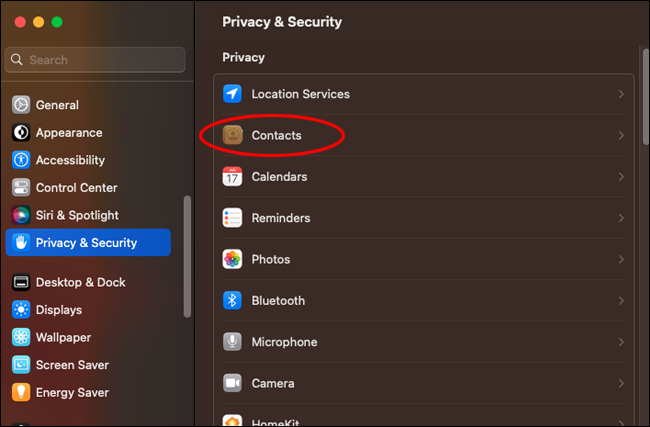Click the Microphone icon
Viewport: 650px width, 427px height.
(232, 342)
